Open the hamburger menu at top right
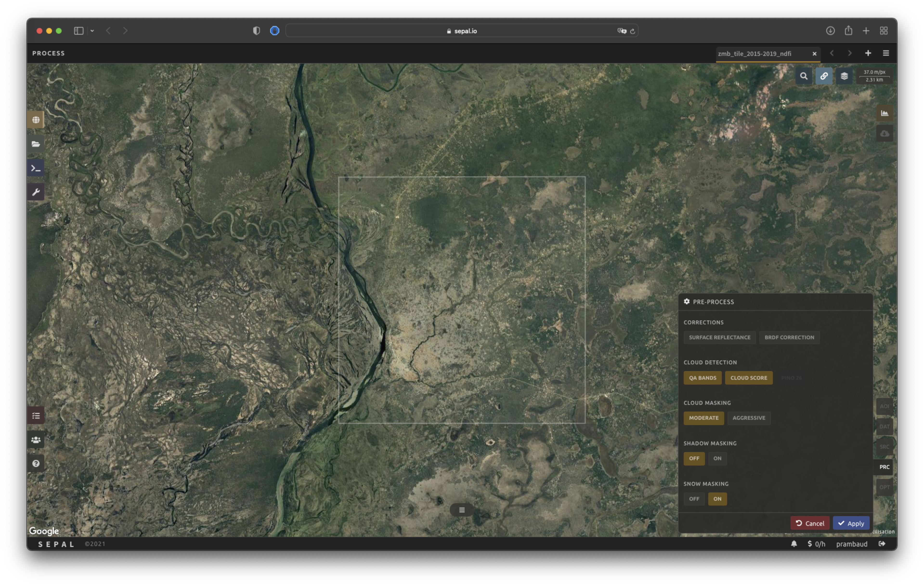This screenshot has height=586, width=924. pyautogui.click(x=886, y=53)
